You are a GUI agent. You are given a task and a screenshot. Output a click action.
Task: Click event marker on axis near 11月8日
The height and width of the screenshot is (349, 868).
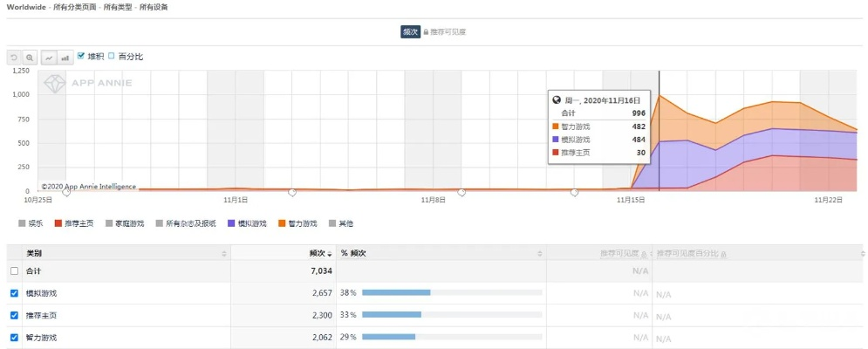461,191
